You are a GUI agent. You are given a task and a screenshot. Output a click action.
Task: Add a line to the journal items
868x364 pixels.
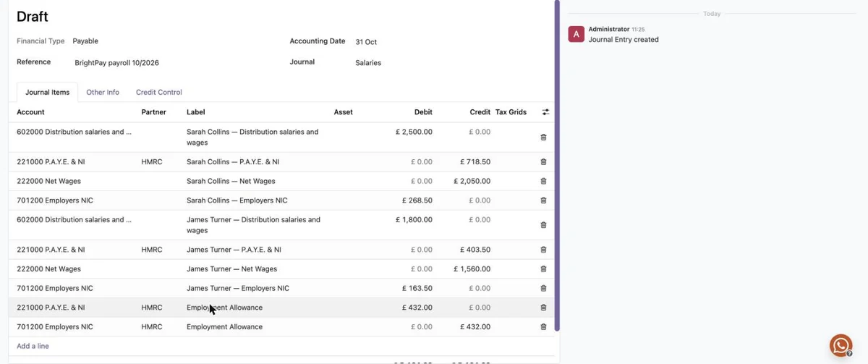pyautogui.click(x=33, y=346)
